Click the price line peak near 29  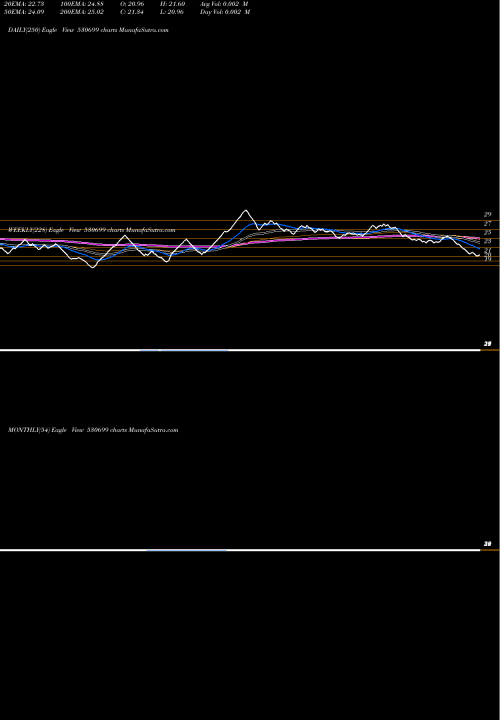[x=246, y=211]
